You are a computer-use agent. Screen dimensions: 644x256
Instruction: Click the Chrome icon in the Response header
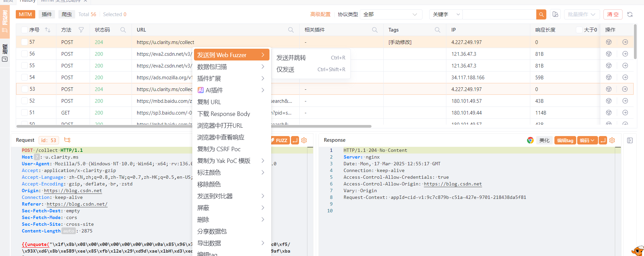[x=530, y=140]
